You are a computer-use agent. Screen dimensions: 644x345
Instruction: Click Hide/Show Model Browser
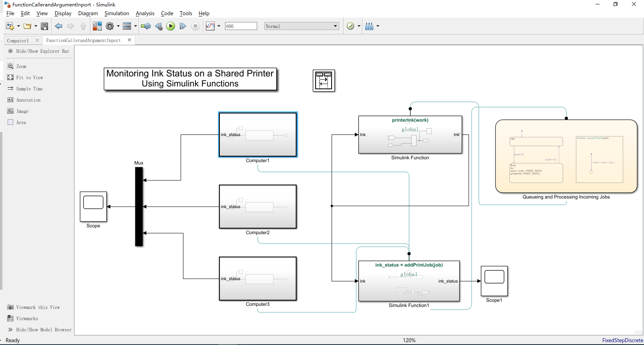pyautogui.click(x=40, y=330)
